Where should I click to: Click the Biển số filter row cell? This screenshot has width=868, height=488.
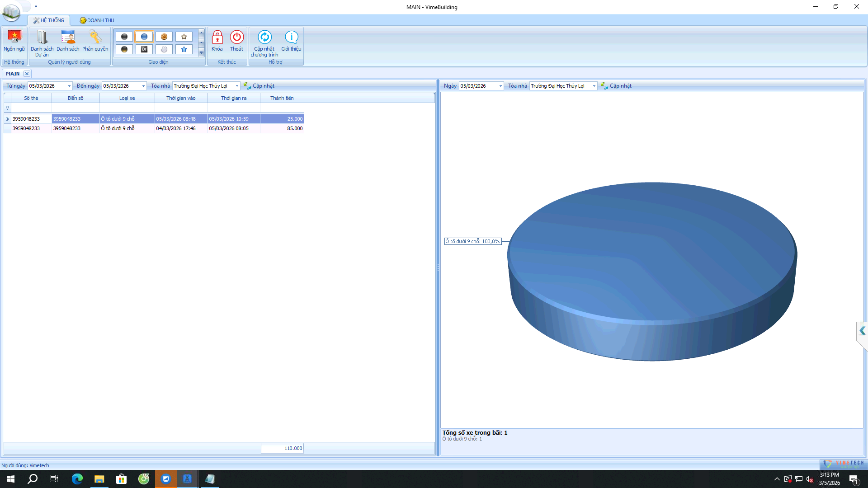(75, 108)
